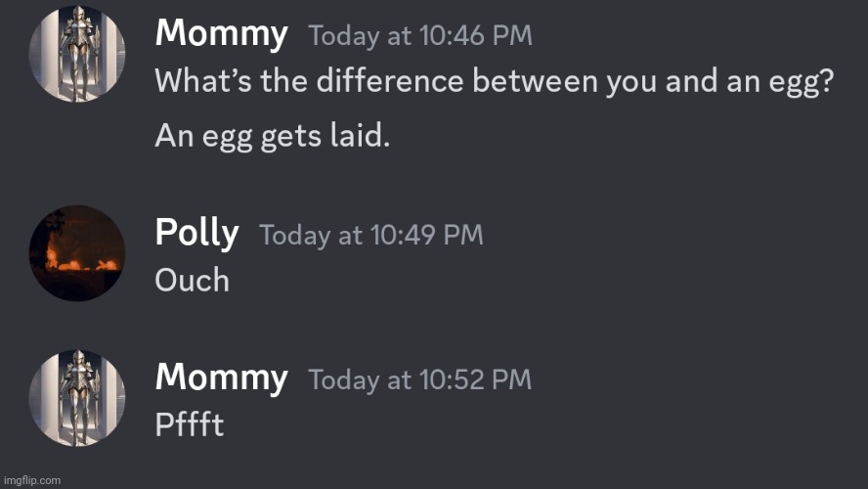The image size is (868, 489).
Task: Select Polly's 'Ouch' message
Action: pos(193,281)
